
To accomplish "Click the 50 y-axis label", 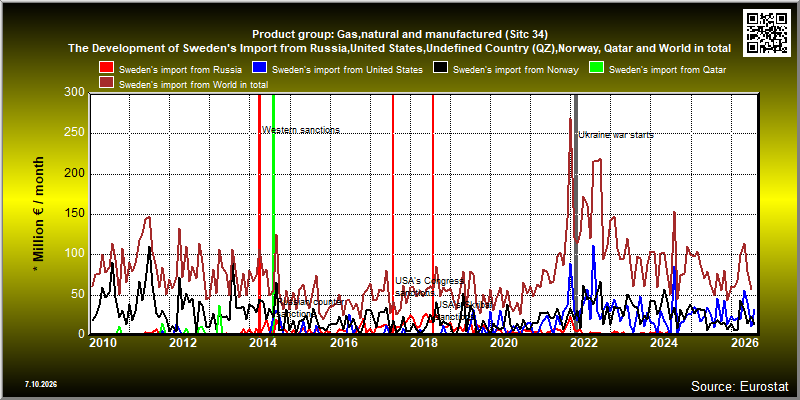I will (78, 295).
